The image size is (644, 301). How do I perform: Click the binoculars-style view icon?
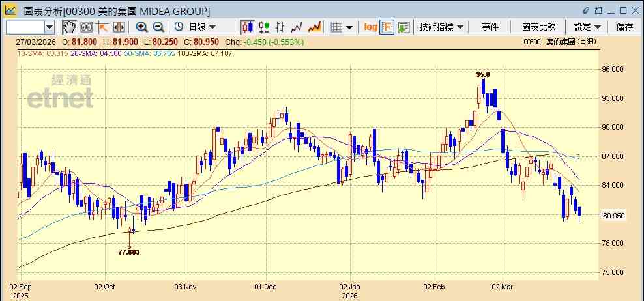pyautogui.click(x=86, y=27)
